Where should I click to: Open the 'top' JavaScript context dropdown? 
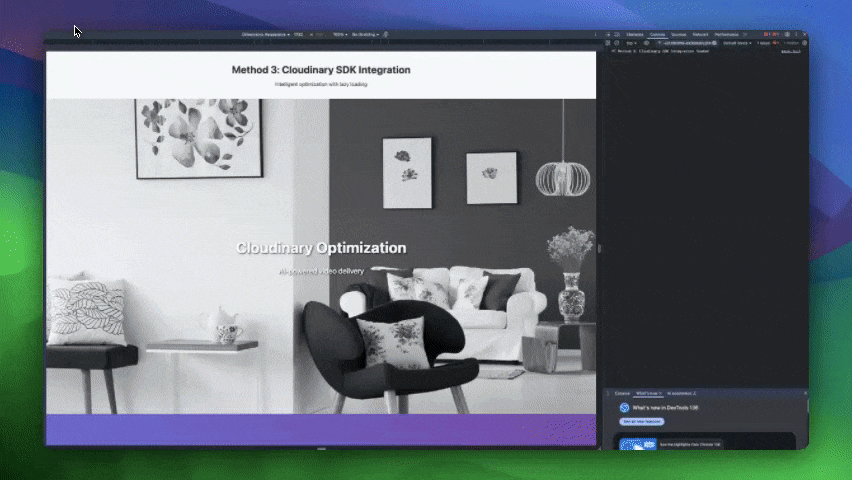(x=631, y=43)
